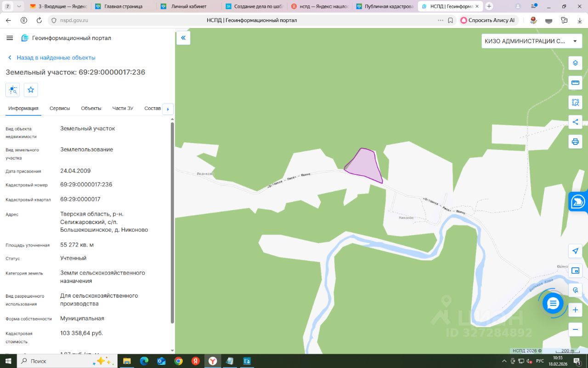Image resolution: width=588 pixels, height=368 pixels.
Task: Click the show-on-map zoom-to-object icon
Action: (12, 90)
